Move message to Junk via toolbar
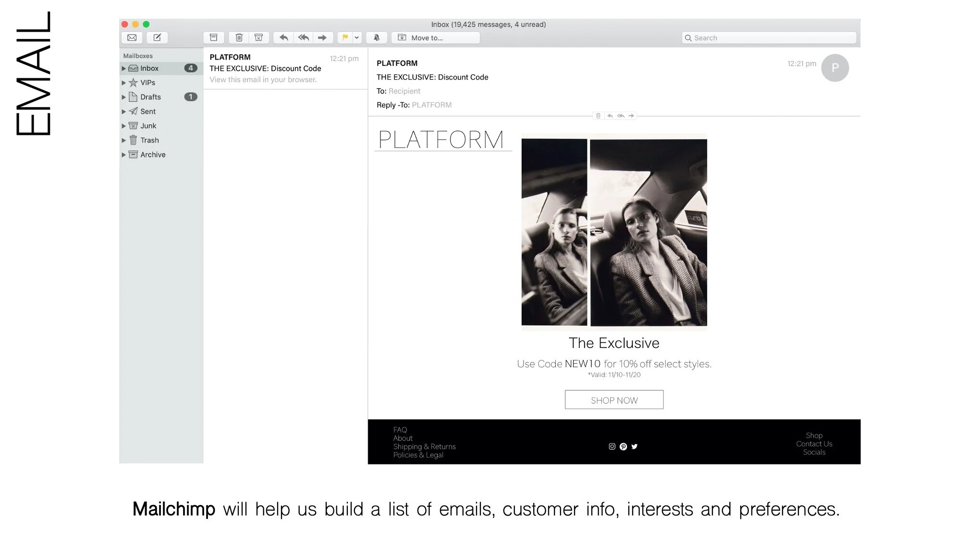980x551 pixels. 258,37
